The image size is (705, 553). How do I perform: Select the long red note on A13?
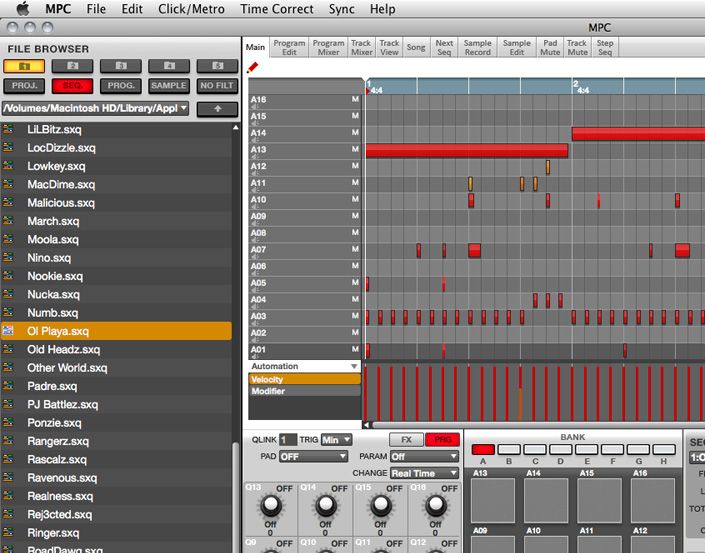point(467,151)
